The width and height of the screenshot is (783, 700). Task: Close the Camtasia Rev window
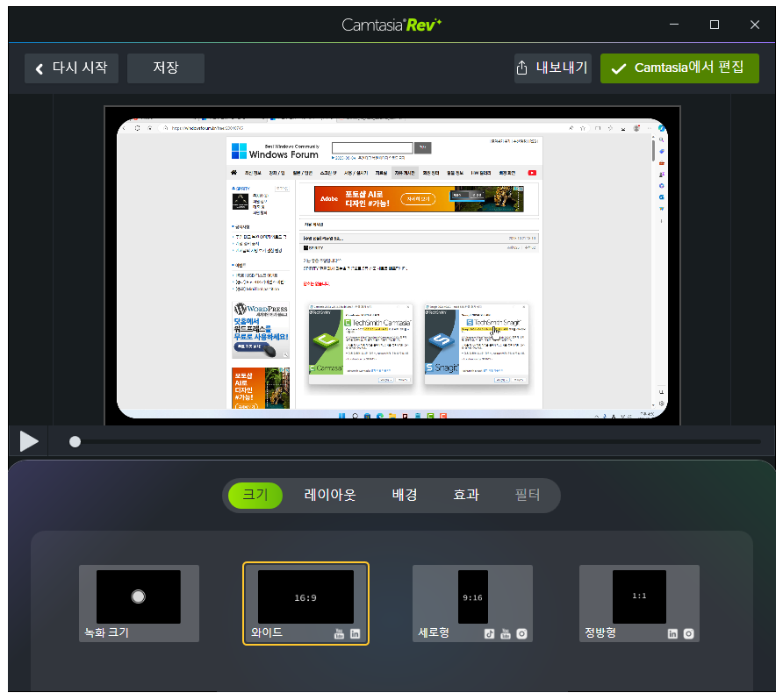click(x=755, y=25)
